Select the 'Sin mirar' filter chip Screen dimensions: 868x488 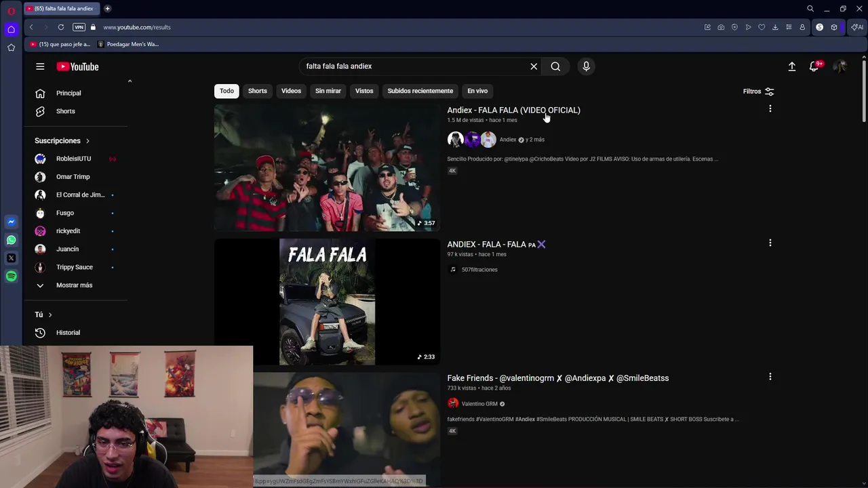[x=328, y=91]
